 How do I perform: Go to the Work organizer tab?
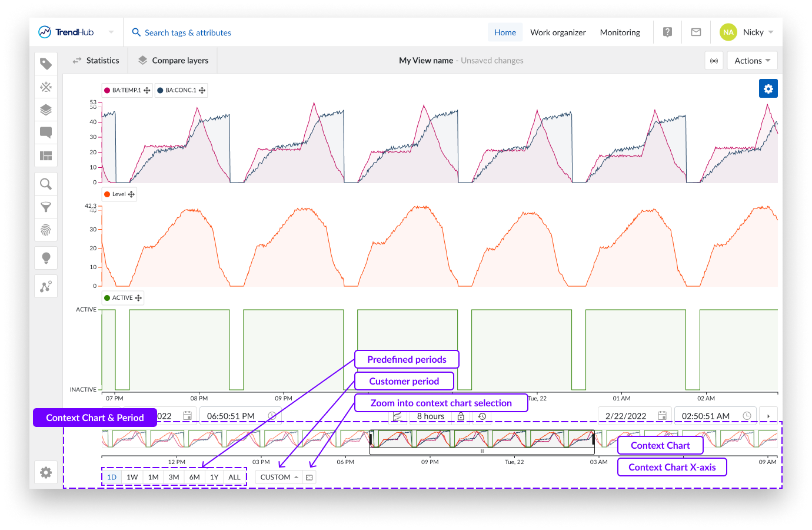point(558,32)
